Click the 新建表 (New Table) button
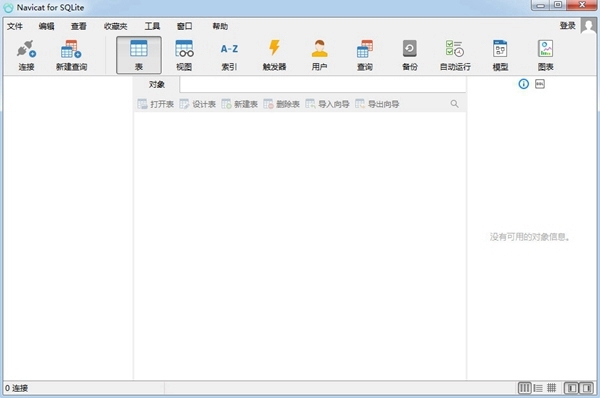The height and width of the screenshot is (398, 600). click(x=240, y=104)
